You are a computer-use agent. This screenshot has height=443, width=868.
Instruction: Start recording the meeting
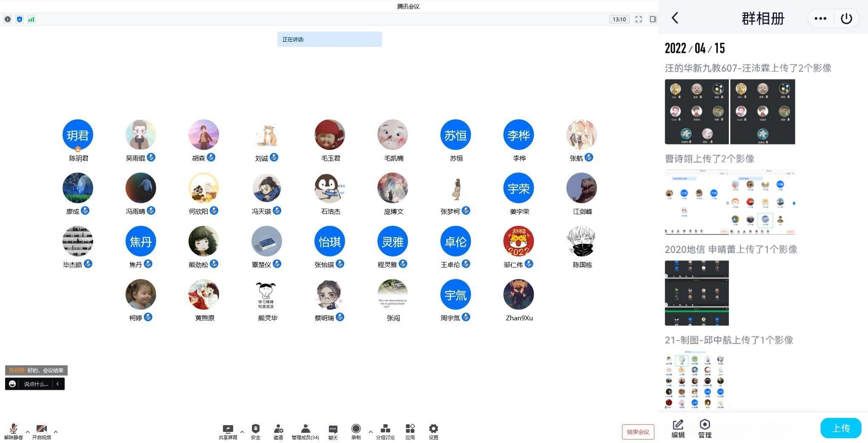pyautogui.click(x=356, y=431)
